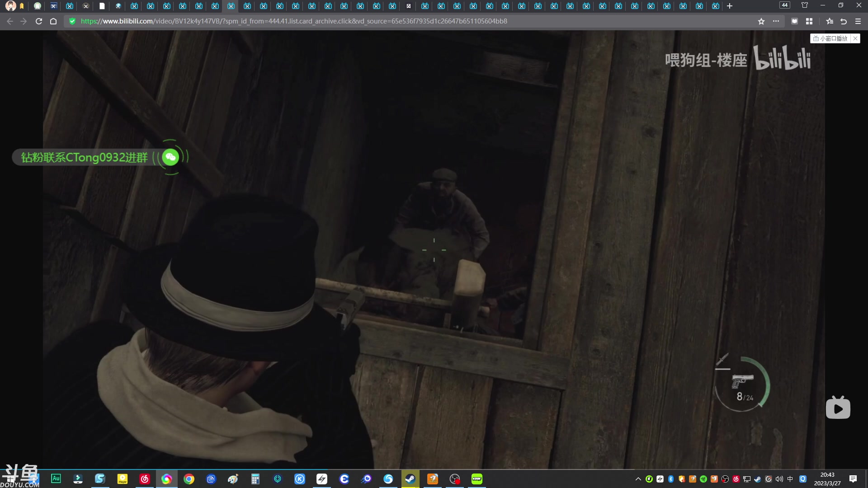The image size is (868, 488).
Task: Open the green KOOK app in the taskbar
Action: pyautogui.click(x=477, y=479)
